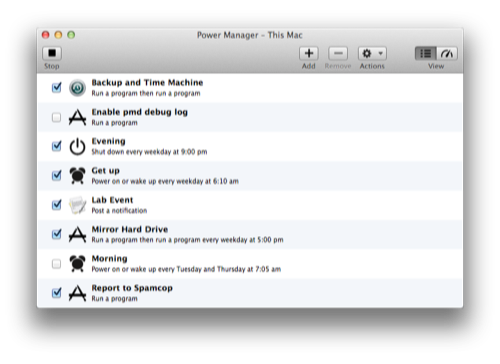Select the Get up event row
Image resolution: width=500 pixels, height=364 pixels.
pos(250,176)
